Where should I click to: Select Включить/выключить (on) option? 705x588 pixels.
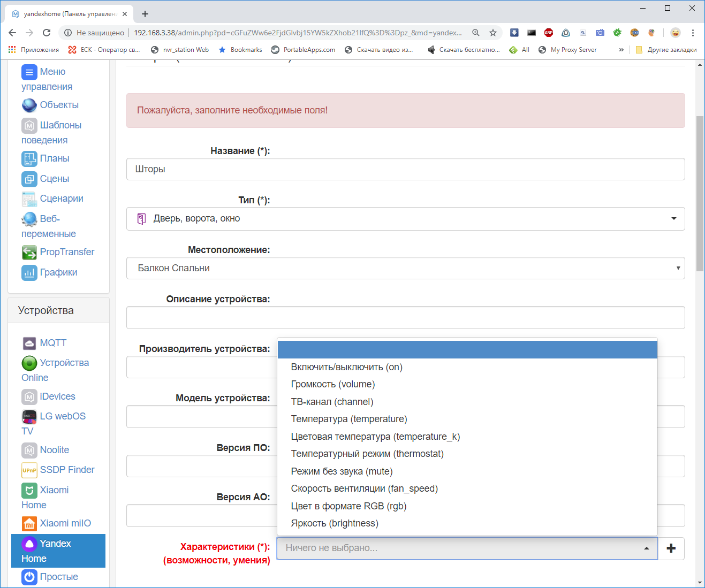(x=467, y=367)
